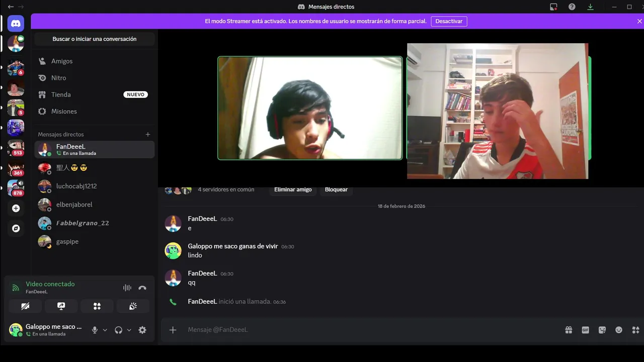The width and height of the screenshot is (644, 362).
Task: Open Discover servers compass icon
Action: coord(16,228)
